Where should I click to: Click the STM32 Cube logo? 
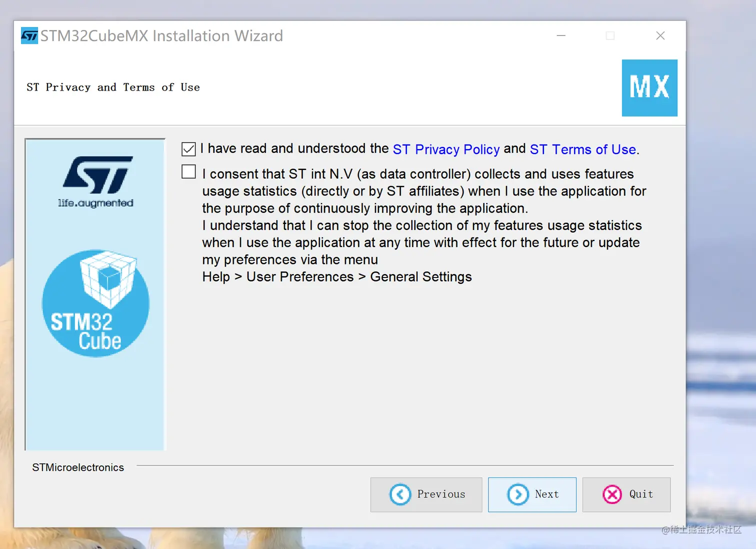pyautogui.click(x=95, y=303)
